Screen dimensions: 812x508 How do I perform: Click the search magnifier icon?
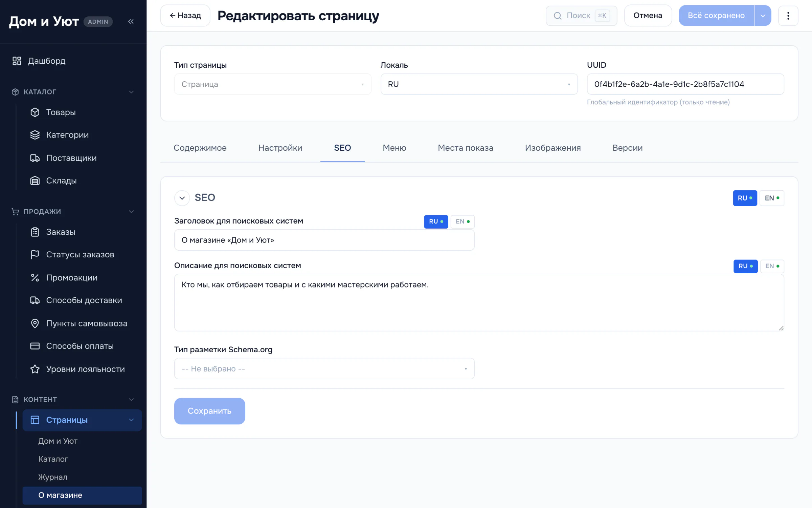(x=558, y=16)
